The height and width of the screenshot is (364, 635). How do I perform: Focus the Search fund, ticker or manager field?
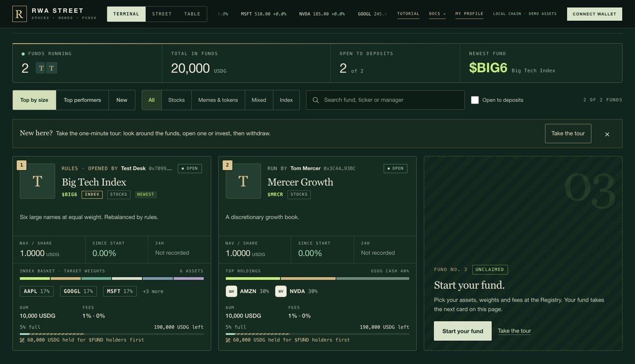pos(385,100)
